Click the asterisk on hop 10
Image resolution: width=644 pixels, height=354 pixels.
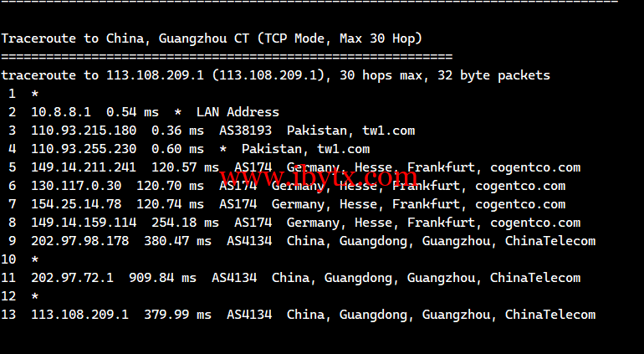[x=35, y=259]
